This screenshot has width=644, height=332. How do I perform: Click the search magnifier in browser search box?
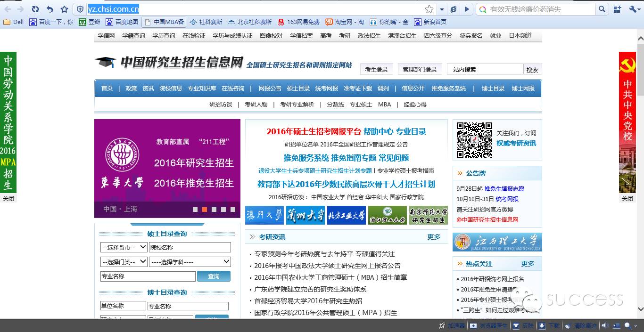pos(602,9)
